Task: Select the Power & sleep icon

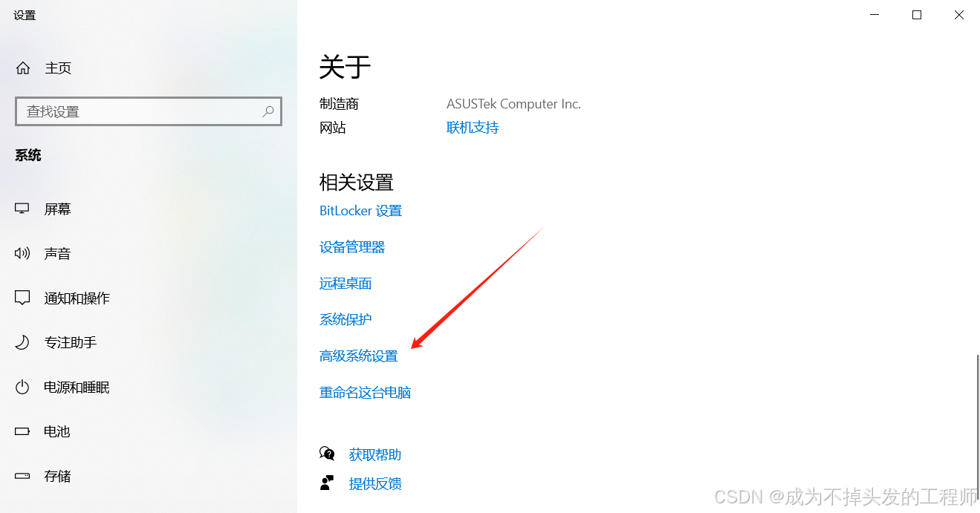Action: pyautogui.click(x=22, y=388)
